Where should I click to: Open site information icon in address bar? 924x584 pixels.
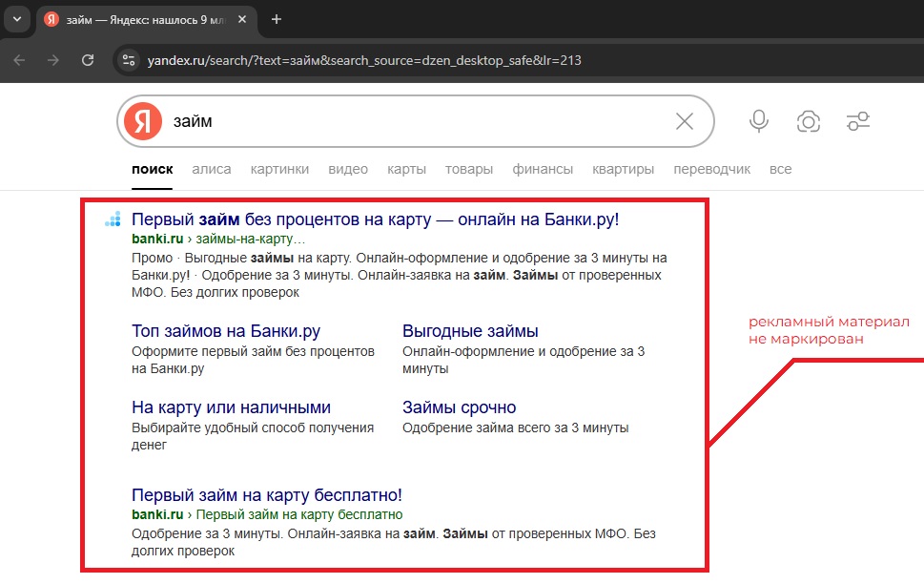pos(129,60)
